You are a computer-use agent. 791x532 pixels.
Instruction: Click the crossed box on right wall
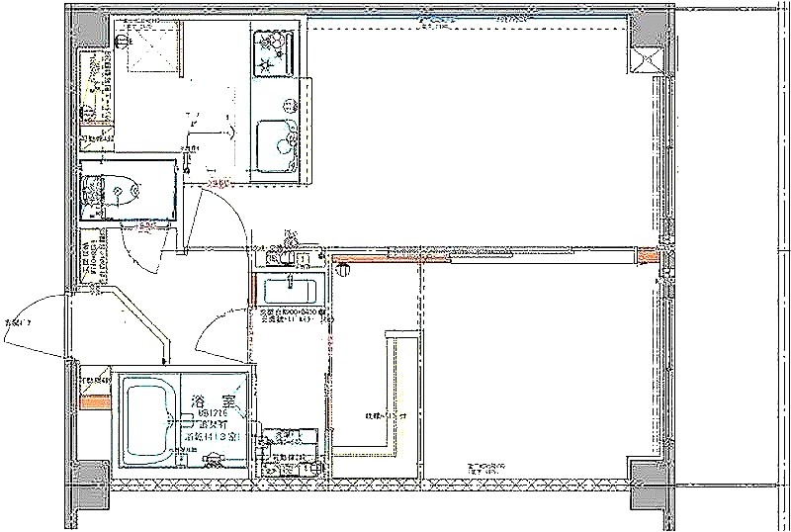coord(648,60)
